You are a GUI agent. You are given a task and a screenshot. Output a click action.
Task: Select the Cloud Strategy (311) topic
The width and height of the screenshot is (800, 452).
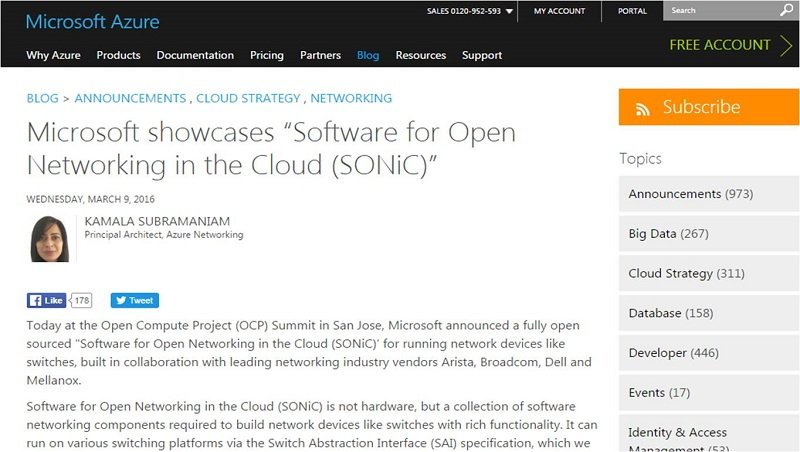pos(709,273)
